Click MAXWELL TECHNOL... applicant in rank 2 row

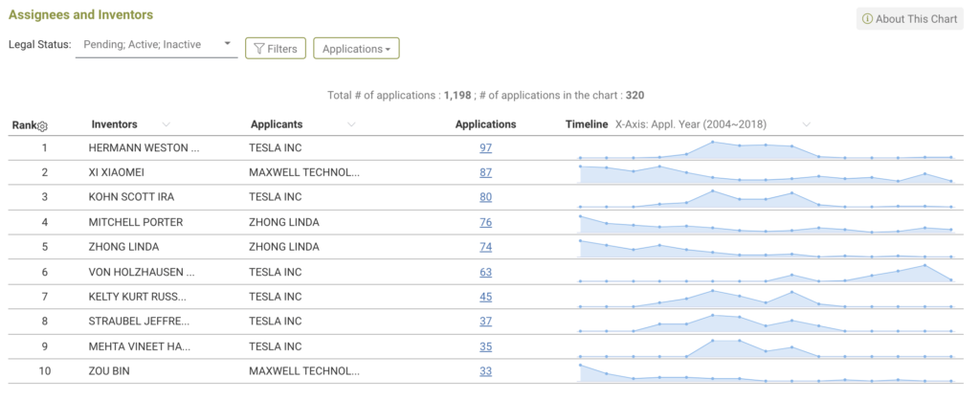(304, 172)
